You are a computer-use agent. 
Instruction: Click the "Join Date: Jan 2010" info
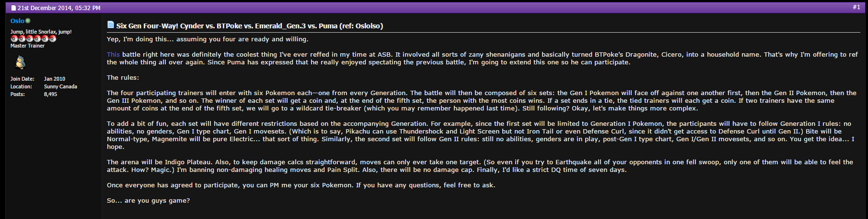(38, 79)
